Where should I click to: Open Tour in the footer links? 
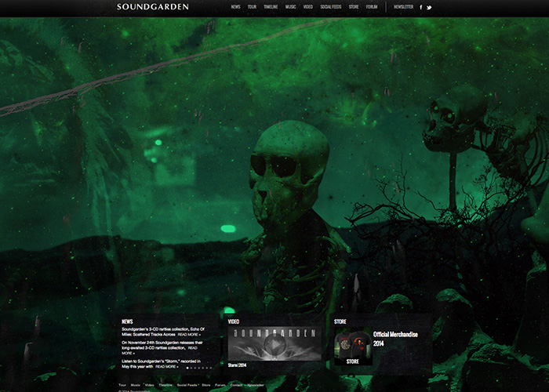[x=122, y=385]
